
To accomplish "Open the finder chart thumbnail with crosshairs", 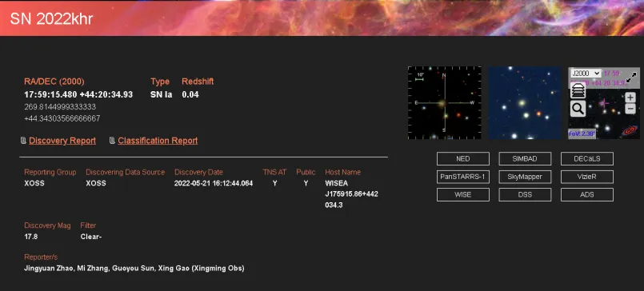I will pos(444,102).
